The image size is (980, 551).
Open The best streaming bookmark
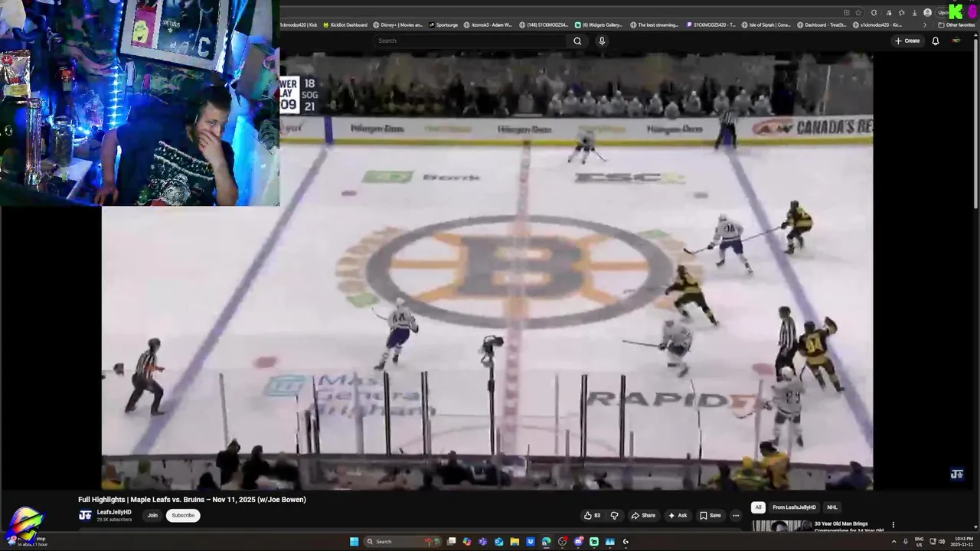[655, 24]
